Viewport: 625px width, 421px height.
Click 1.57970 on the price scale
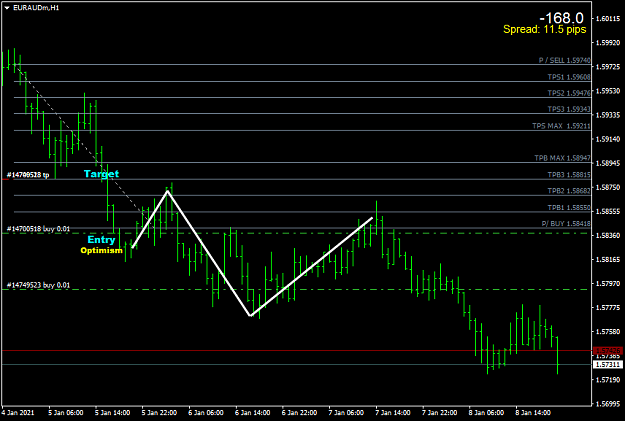607,283
